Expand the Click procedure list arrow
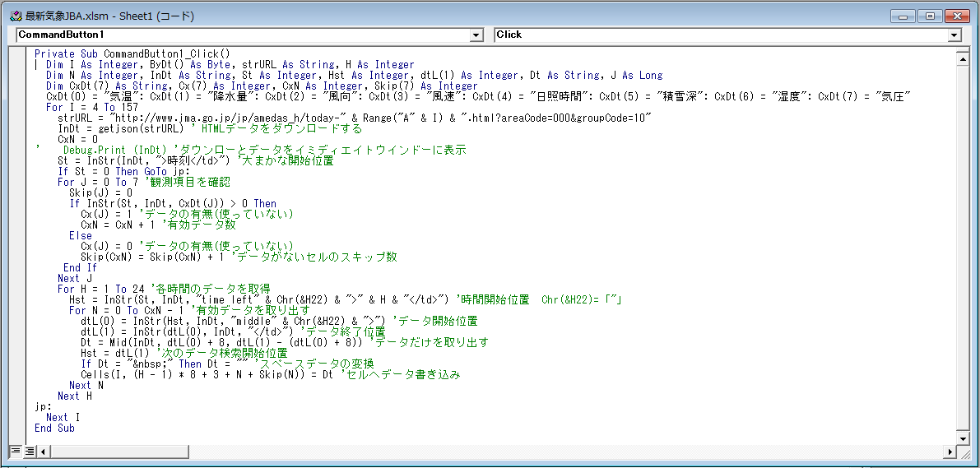Image resolution: width=980 pixels, height=468 pixels. 954,35
